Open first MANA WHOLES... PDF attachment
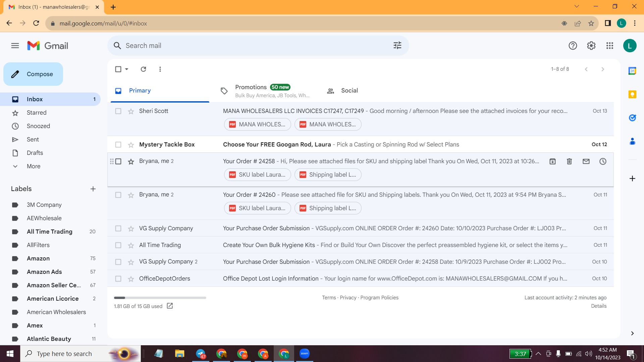Image resolution: width=644 pixels, height=362 pixels. coord(258,124)
